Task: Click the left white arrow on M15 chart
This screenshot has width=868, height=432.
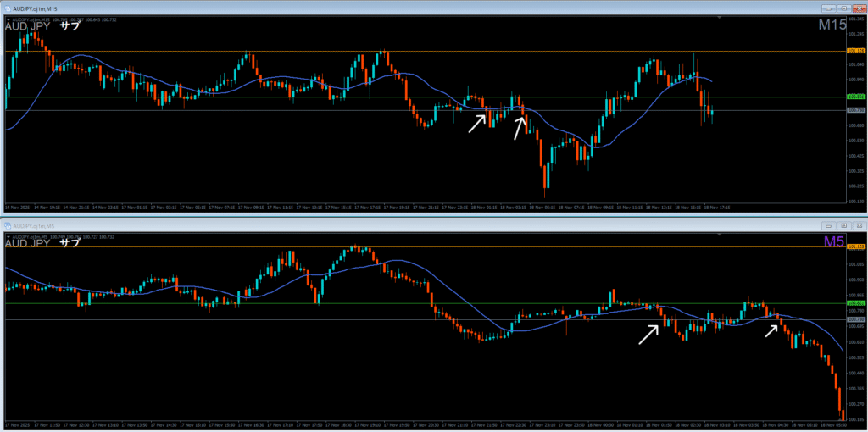Action: pyautogui.click(x=478, y=123)
